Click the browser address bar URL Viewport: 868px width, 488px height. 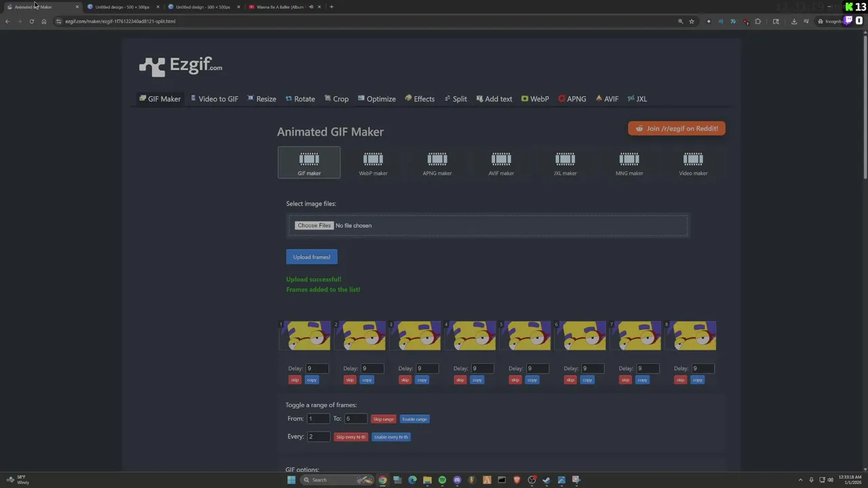click(x=120, y=21)
